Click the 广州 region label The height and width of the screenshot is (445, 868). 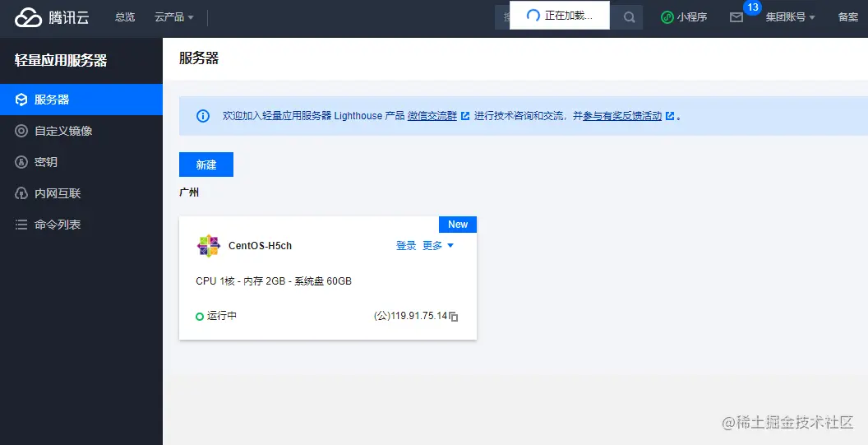189,192
